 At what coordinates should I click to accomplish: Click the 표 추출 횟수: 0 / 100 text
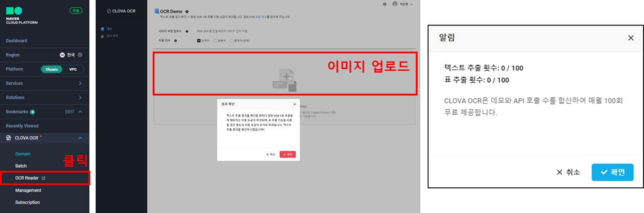click(476, 80)
